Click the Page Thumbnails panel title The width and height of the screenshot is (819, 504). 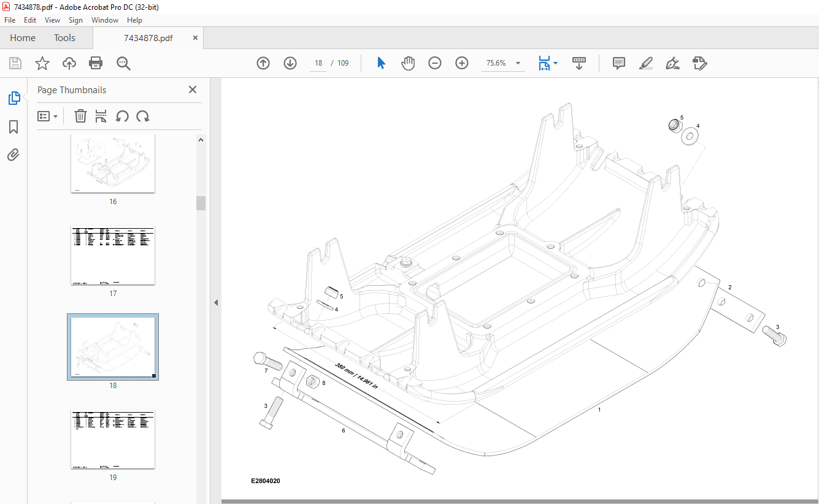coord(72,90)
